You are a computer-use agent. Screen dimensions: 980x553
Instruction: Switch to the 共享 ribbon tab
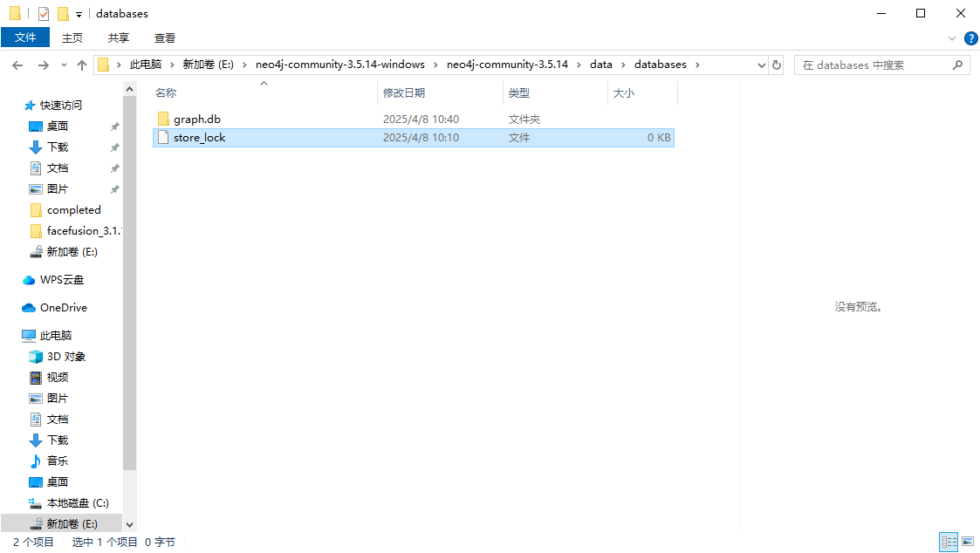[x=118, y=38]
